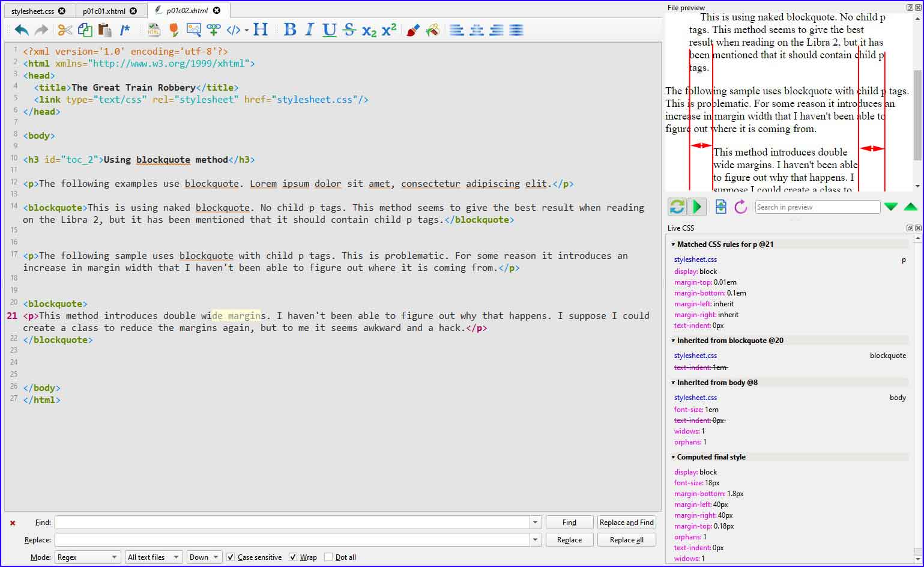Click the Undo arrow icon
Viewport: 924px width, 567px height.
pyautogui.click(x=22, y=30)
